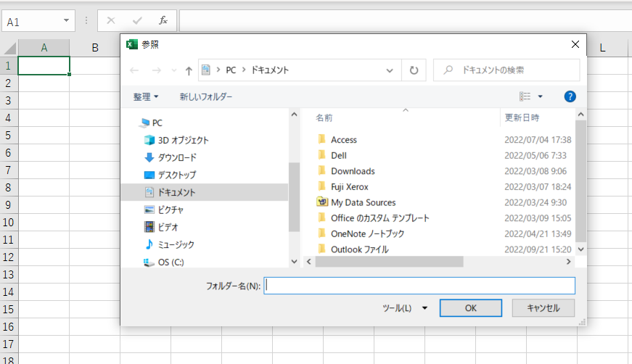The height and width of the screenshot is (364, 632).
Task: Open the My Data Sources folder
Action: coord(363,202)
